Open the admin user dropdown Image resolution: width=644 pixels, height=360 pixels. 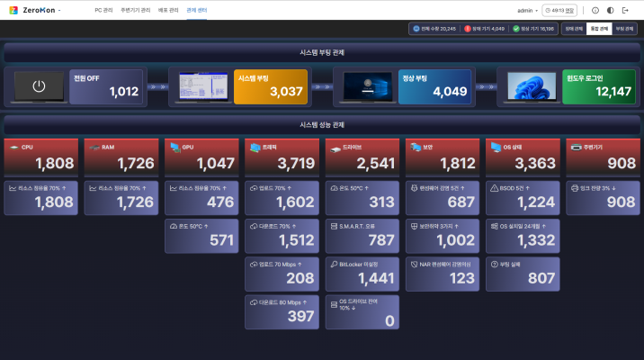coord(527,10)
